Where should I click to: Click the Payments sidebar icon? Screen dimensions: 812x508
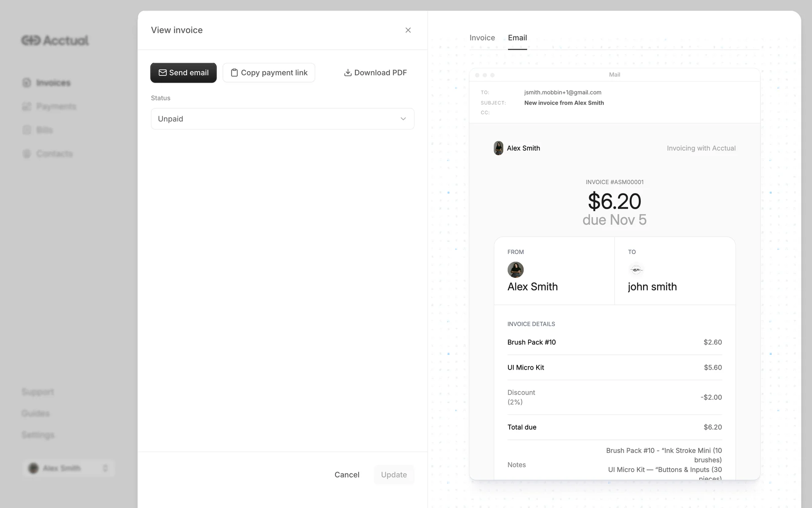pos(27,106)
